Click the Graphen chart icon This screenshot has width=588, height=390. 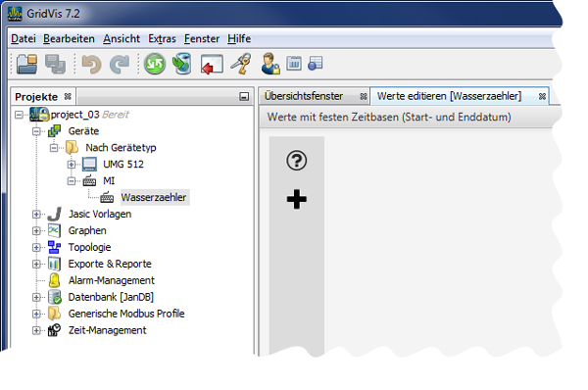point(54,230)
